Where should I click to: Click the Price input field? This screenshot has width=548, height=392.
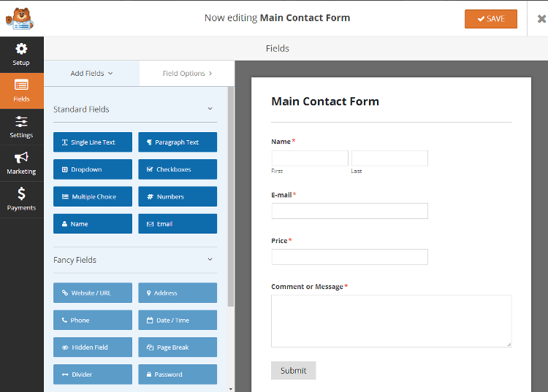[x=349, y=257]
